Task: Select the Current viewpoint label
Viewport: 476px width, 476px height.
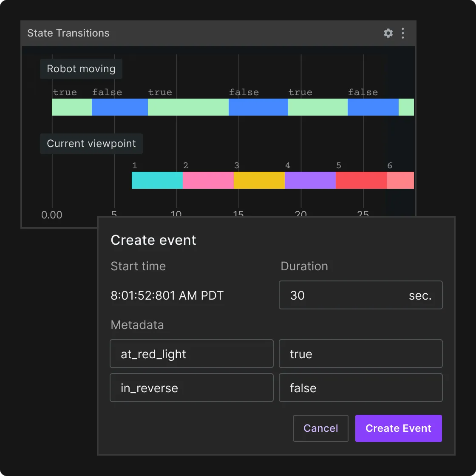Action: (91, 143)
